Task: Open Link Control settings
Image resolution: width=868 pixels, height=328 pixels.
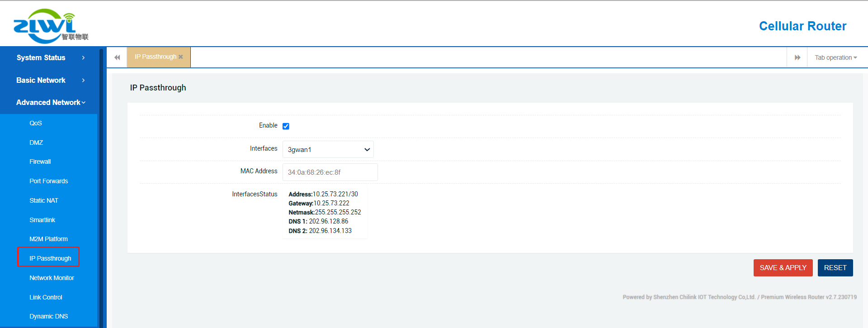Action: click(46, 297)
